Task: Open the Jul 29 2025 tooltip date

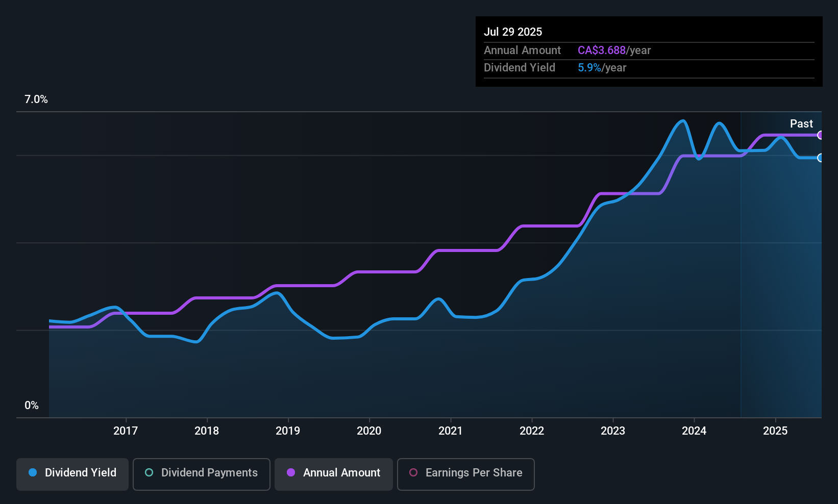Action: (513, 32)
